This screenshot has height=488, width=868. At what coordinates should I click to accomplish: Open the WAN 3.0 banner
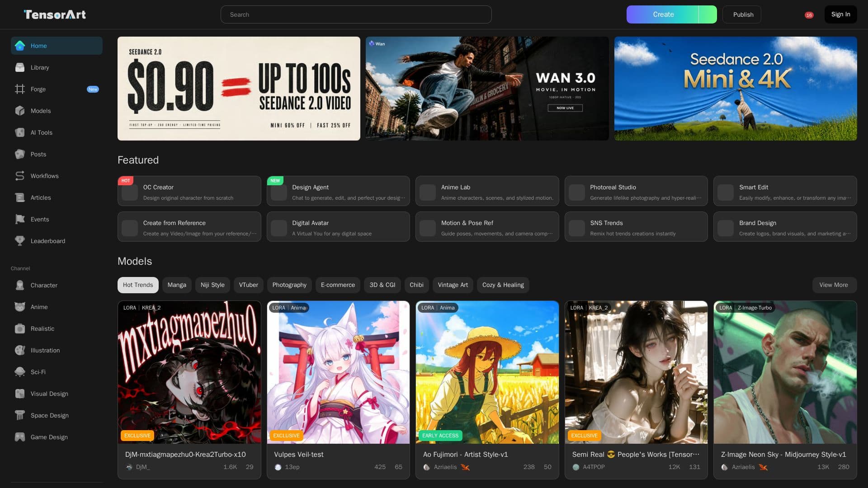(x=487, y=89)
